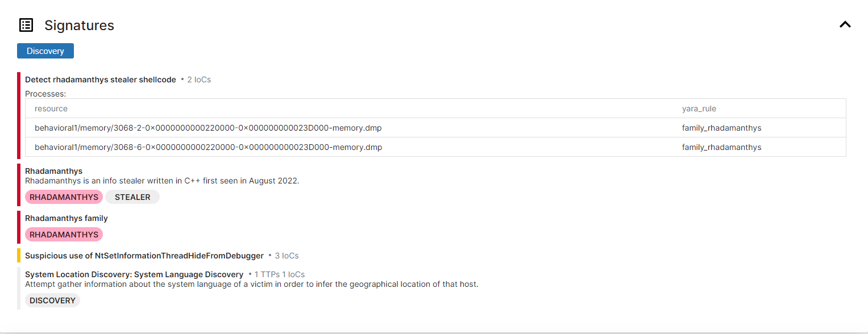Click the 3 IoCs count label
The height and width of the screenshot is (334, 868).
286,256
